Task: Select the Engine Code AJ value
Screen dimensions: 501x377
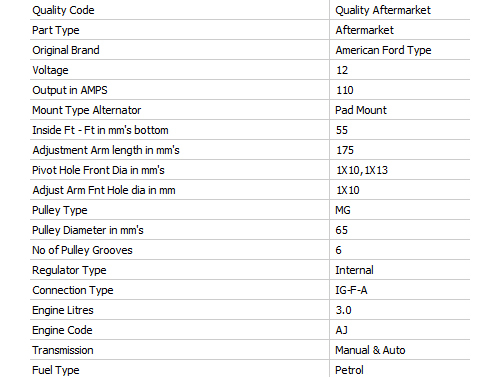Action: pyautogui.click(x=342, y=330)
